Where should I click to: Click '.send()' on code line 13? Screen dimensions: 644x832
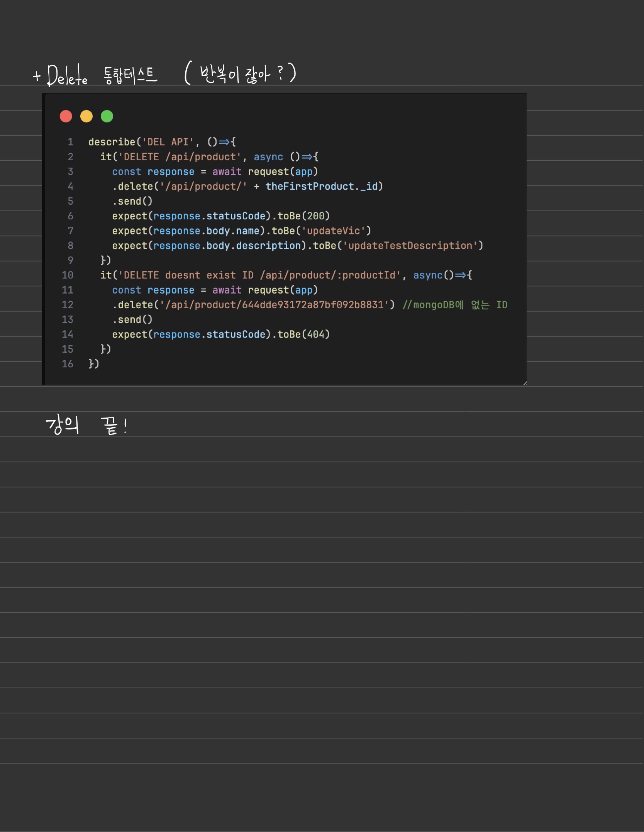[132, 319]
